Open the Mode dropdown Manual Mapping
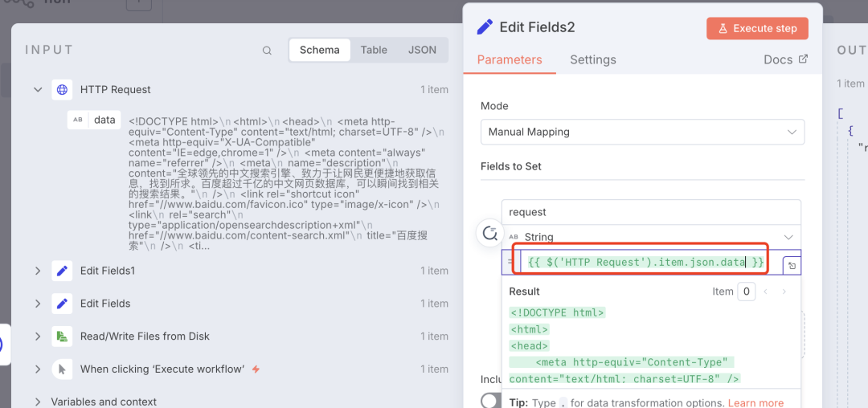Image resolution: width=868 pixels, height=408 pixels. 641,132
